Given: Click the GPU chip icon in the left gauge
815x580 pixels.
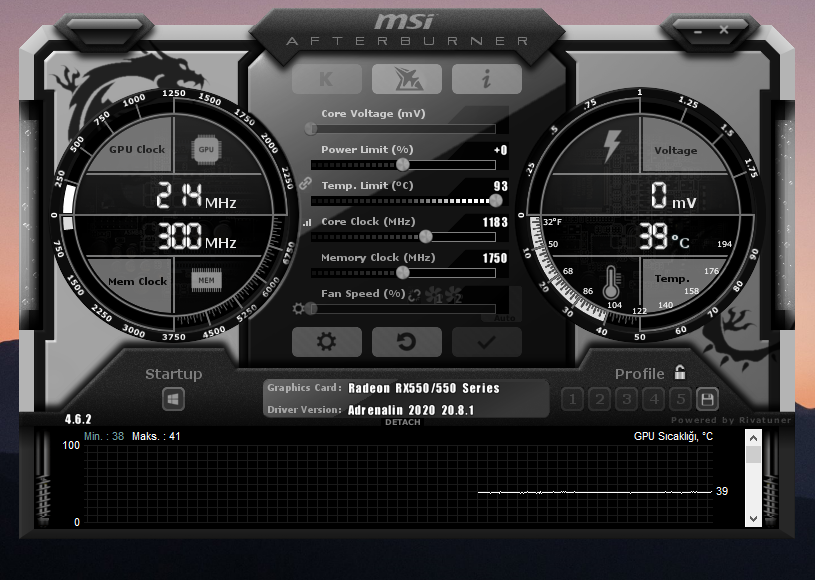Looking at the screenshot, I should 206,149.
